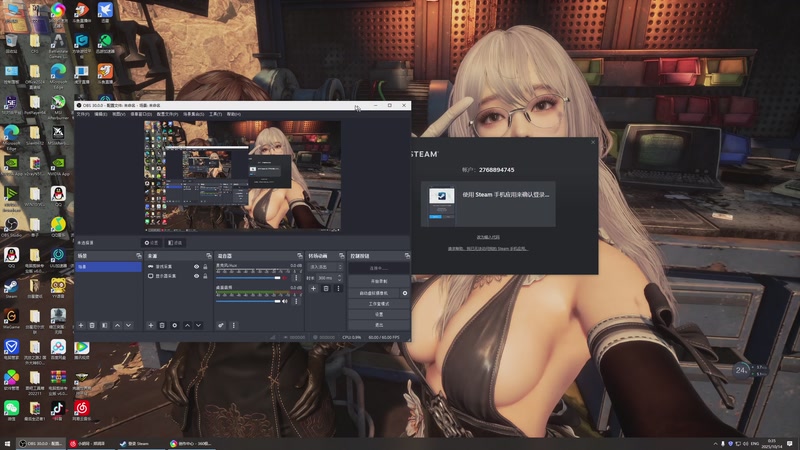
Task: Toggle the lock on the 游戏采集 source
Action: [205, 267]
